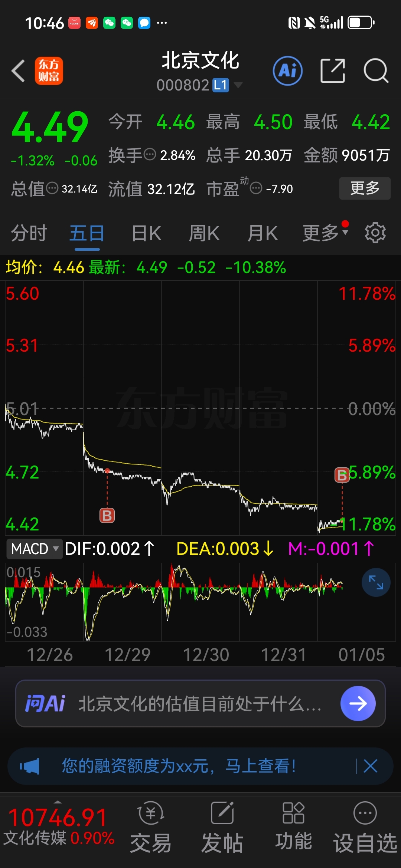401x868 pixels.
Task: Tap the 设自选 watchlist icon
Action: pos(365,827)
